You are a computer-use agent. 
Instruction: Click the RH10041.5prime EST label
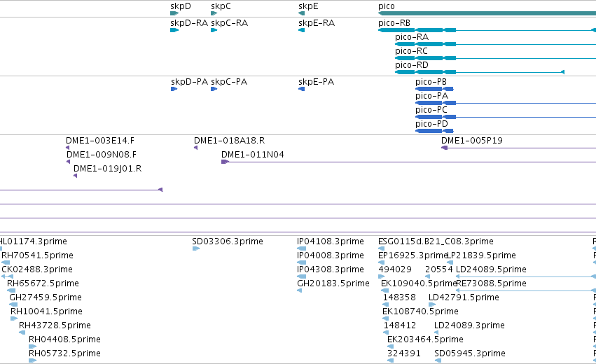[x=46, y=312]
